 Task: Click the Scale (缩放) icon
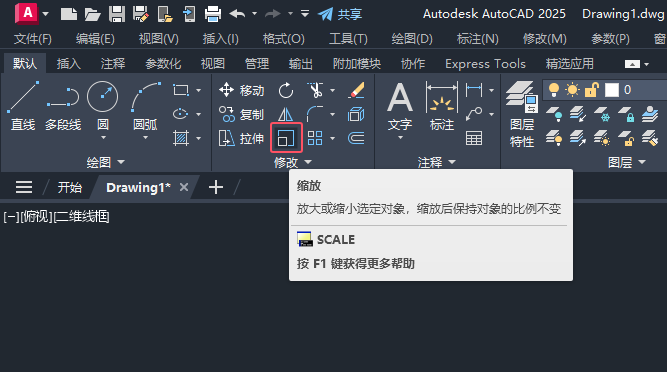click(x=286, y=138)
